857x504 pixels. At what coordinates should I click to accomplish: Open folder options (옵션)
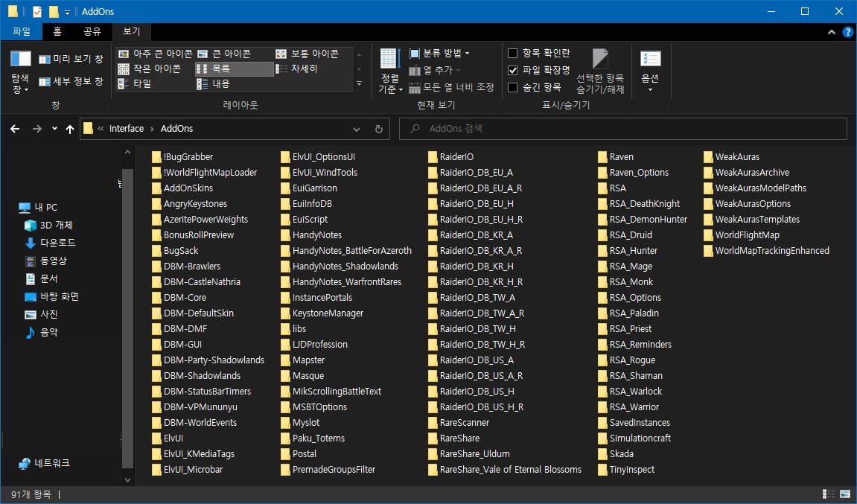coord(650,71)
